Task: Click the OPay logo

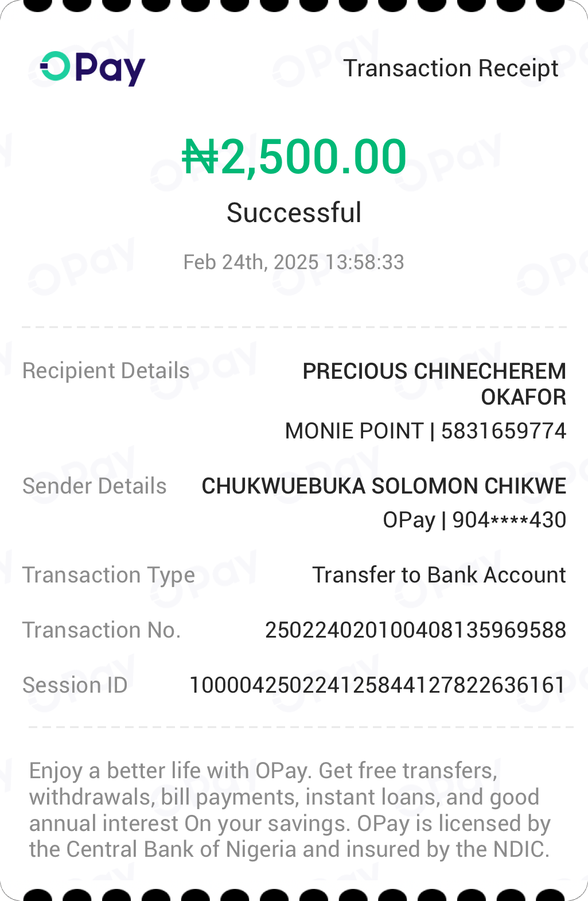Action: pos(93,69)
